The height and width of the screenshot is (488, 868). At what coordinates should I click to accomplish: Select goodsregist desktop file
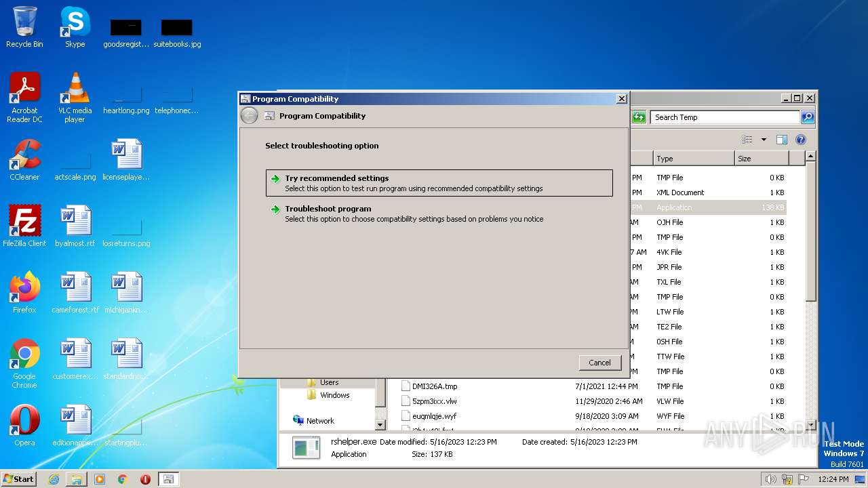pos(126,33)
